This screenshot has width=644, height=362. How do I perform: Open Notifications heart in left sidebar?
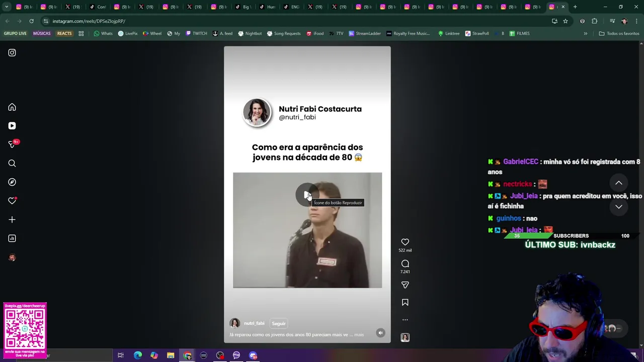point(12,201)
